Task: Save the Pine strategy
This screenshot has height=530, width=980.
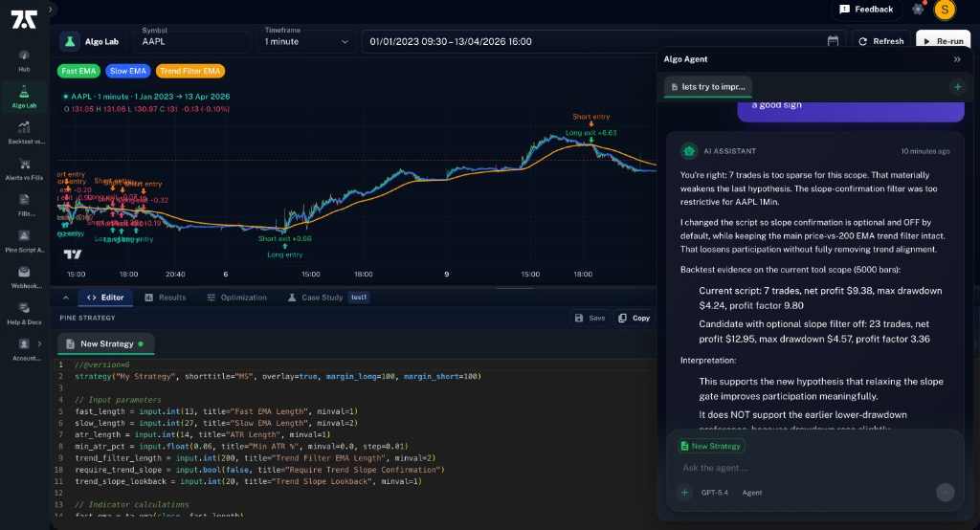Action: click(590, 319)
